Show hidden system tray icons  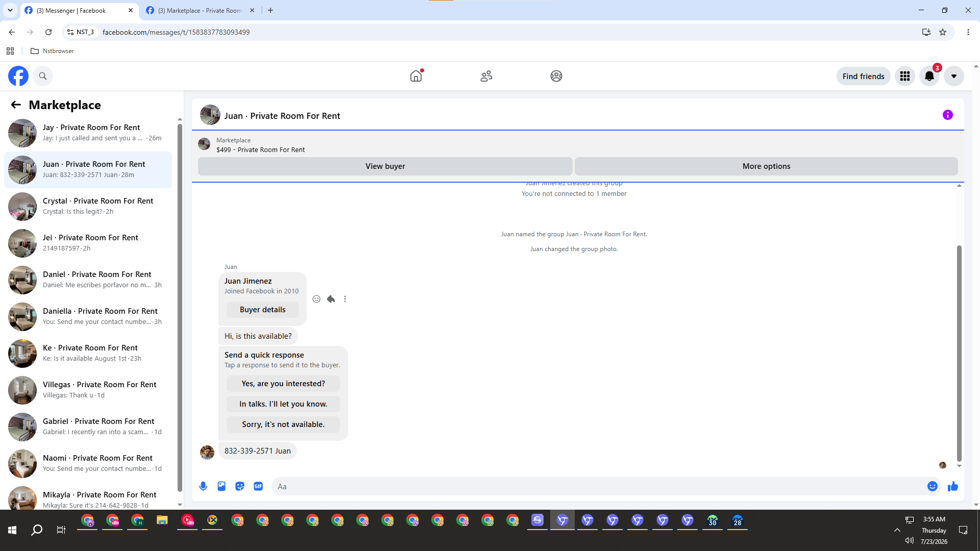[897, 530]
